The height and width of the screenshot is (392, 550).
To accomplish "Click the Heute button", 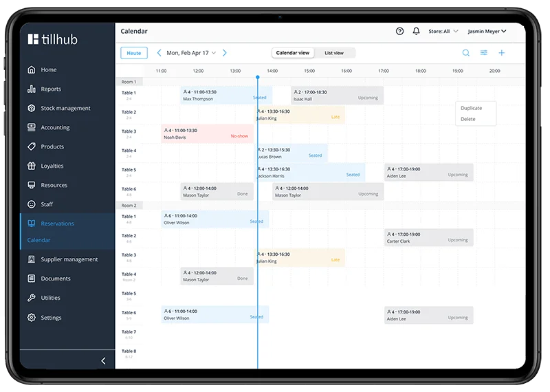I will pyautogui.click(x=133, y=53).
